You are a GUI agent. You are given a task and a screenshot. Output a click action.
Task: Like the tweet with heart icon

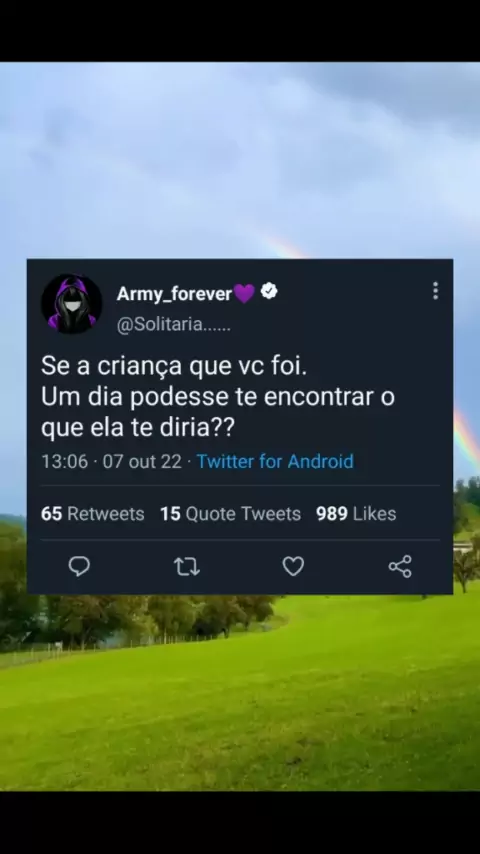(x=293, y=566)
